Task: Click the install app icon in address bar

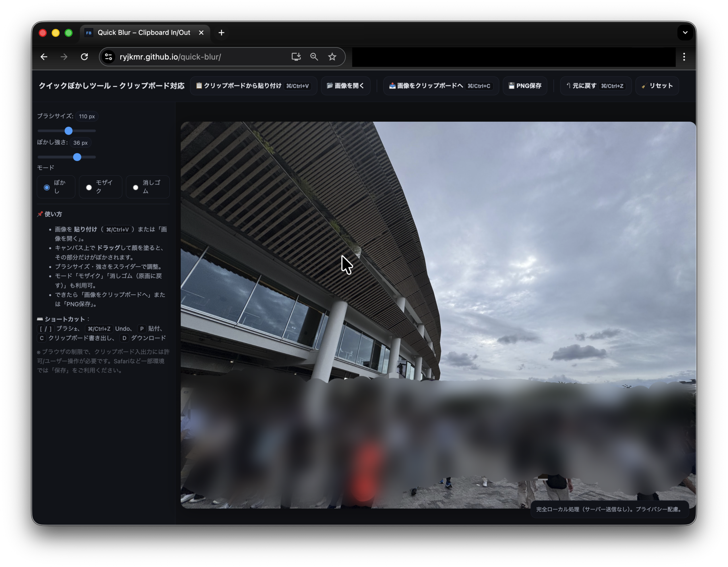Action: pos(296,57)
